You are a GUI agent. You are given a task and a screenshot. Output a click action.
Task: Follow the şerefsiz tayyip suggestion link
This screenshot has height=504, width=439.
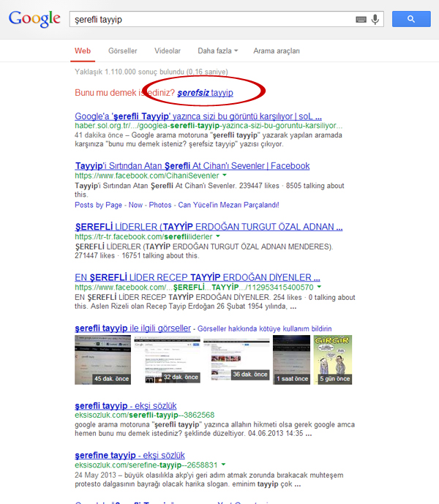pos(205,93)
